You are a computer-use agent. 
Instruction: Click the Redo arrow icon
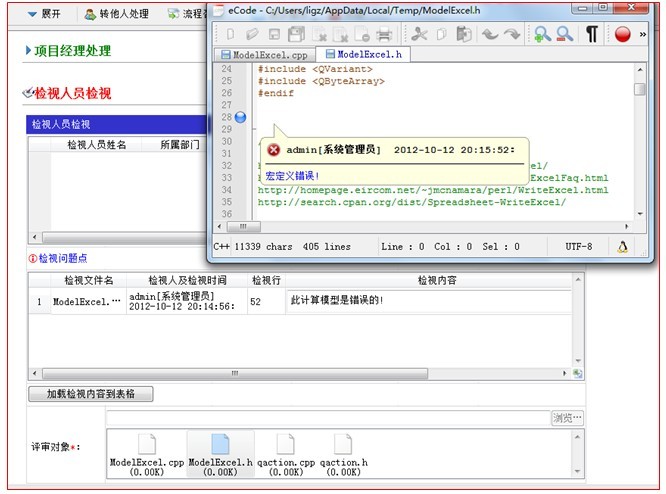click(512, 35)
